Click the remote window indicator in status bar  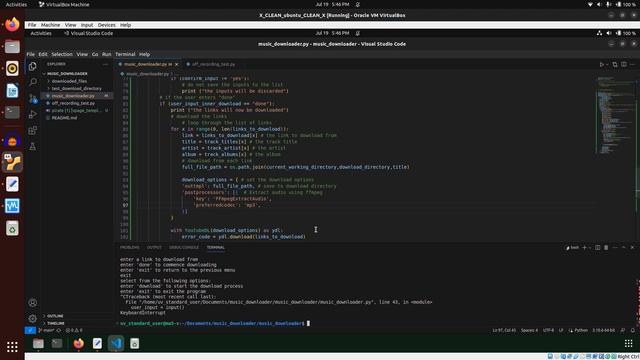pyautogui.click(x=30, y=330)
